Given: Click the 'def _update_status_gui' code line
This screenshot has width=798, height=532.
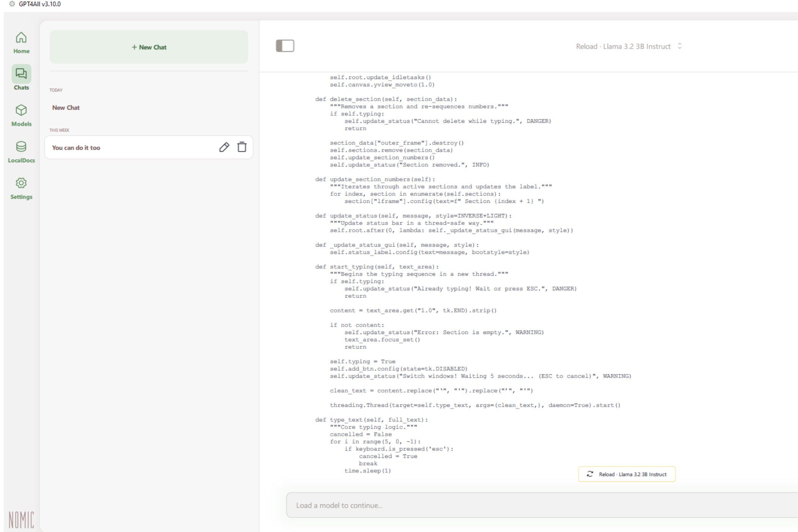Looking at the screenshot, I should pyautogui.click(x=397, y=245).
